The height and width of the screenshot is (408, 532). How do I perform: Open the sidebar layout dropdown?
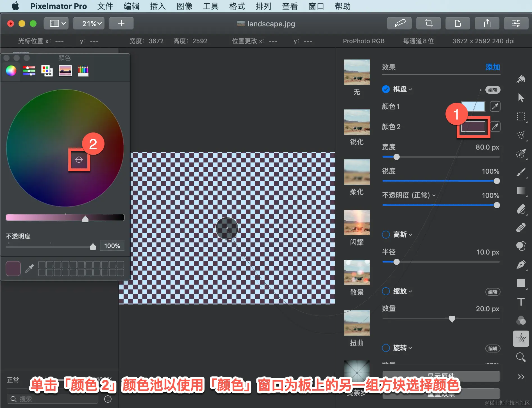click(56, 23)
